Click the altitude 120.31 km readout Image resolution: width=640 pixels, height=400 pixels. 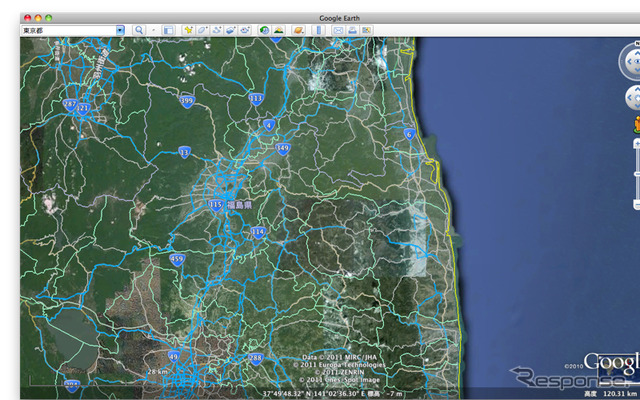tap(621, 394)
